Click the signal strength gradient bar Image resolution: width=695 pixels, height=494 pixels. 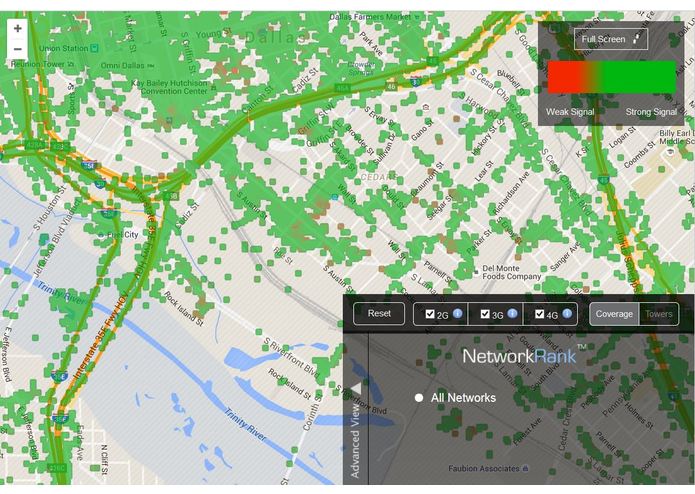[612, 77]
